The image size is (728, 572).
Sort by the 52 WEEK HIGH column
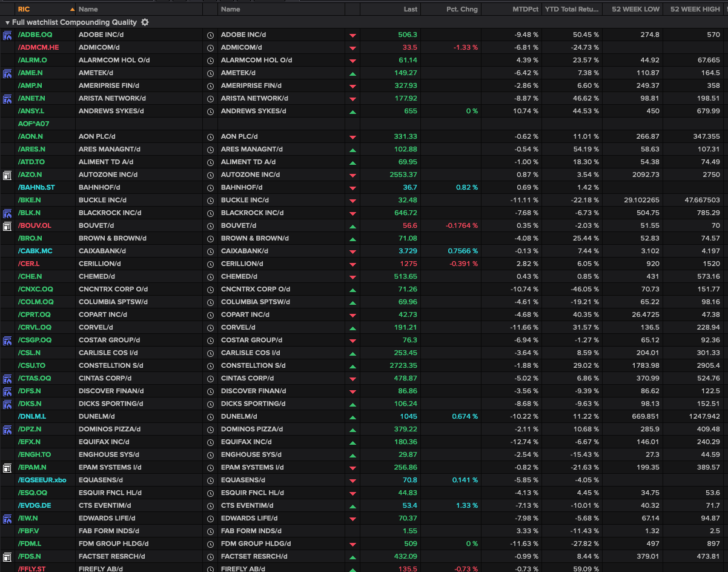695,9
